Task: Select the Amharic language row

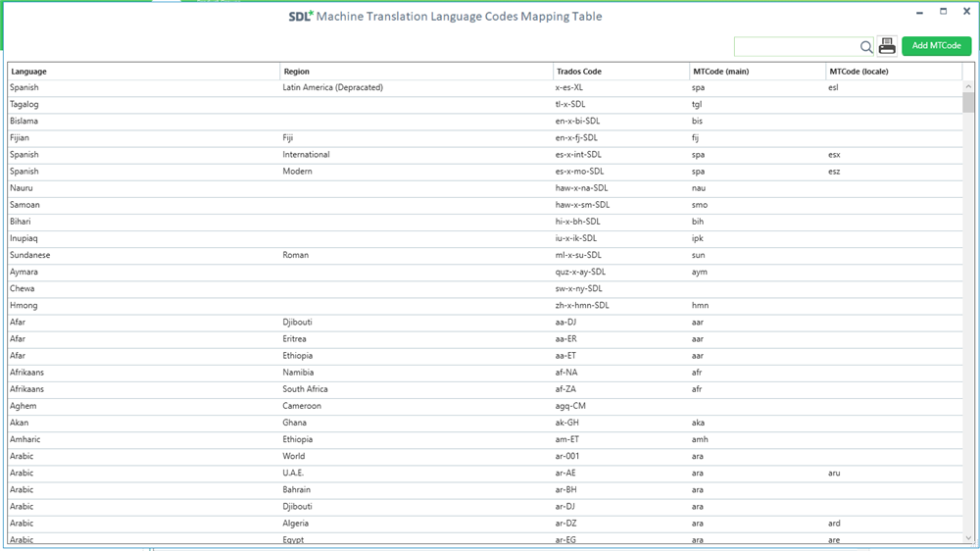Action: [x=485, y=439]
